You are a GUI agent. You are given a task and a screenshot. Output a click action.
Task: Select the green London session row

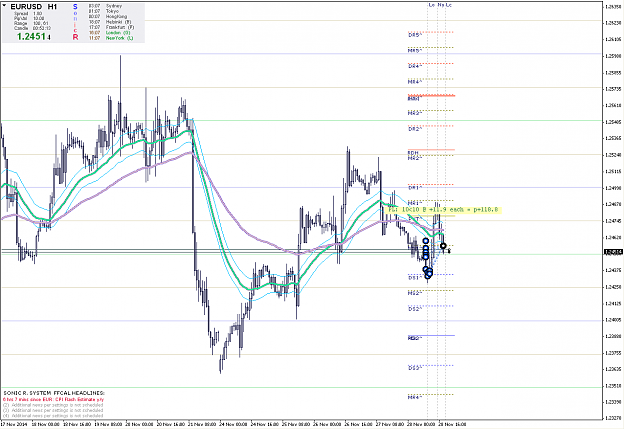point(109,33)
